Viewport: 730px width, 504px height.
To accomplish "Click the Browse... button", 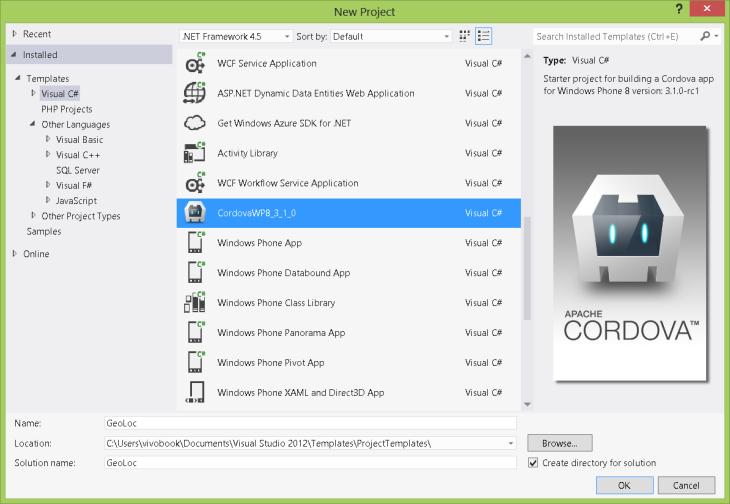I will click(x=560, y=443).
